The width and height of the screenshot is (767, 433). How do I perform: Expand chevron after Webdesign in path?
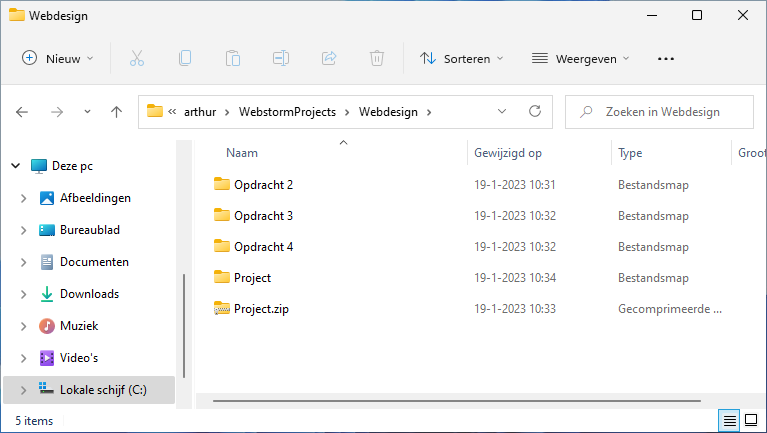429,112
